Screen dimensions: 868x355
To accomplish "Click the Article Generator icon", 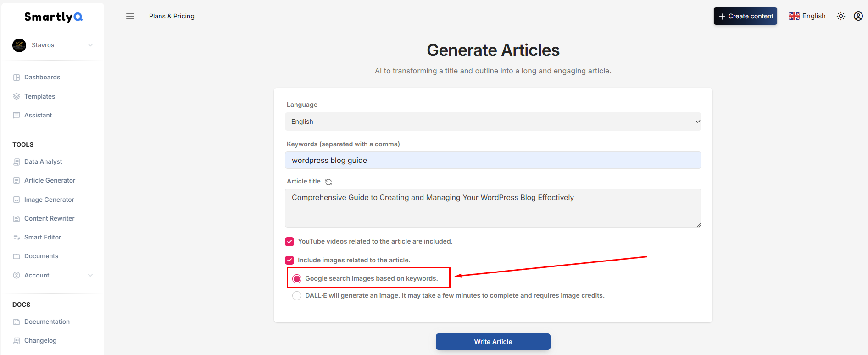I will 17,181.
